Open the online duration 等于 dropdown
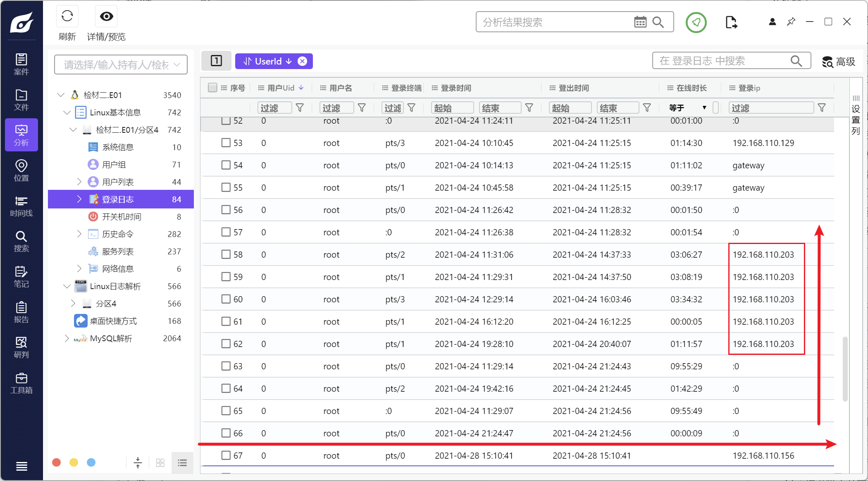 (687, 108)
